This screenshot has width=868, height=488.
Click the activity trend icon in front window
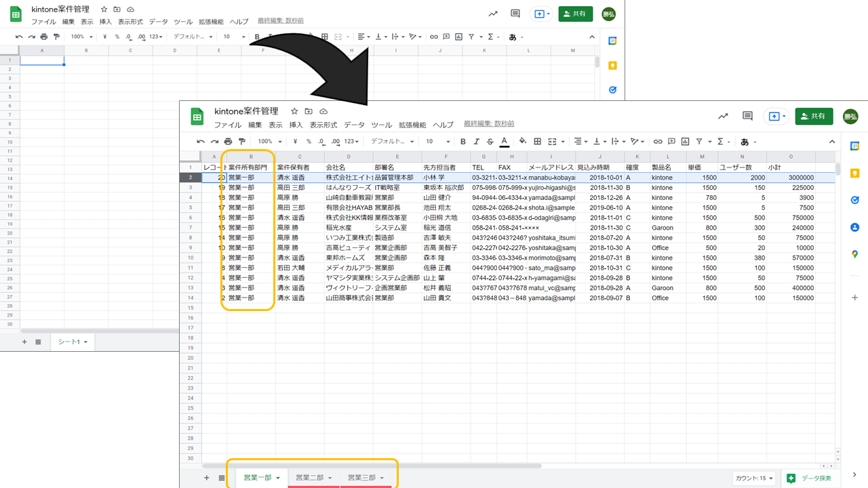pyautogui.click(x=723, y=117)
